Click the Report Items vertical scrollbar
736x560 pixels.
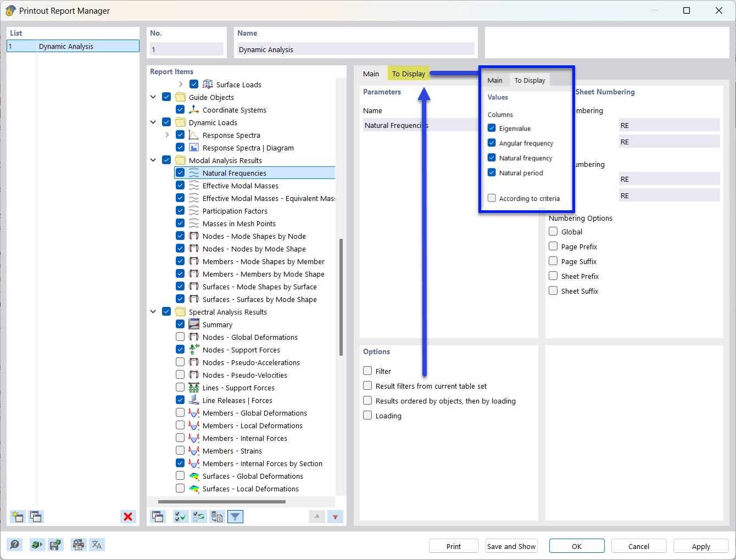pos(341,297)
